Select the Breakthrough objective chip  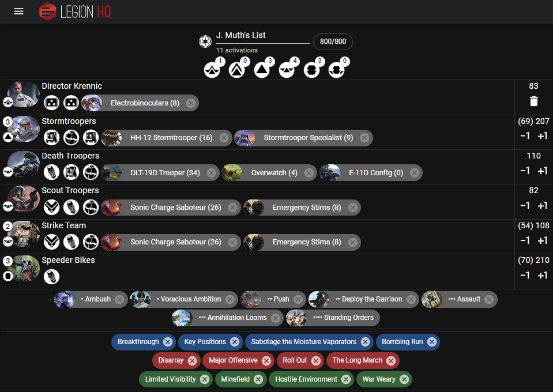[138, 342]
